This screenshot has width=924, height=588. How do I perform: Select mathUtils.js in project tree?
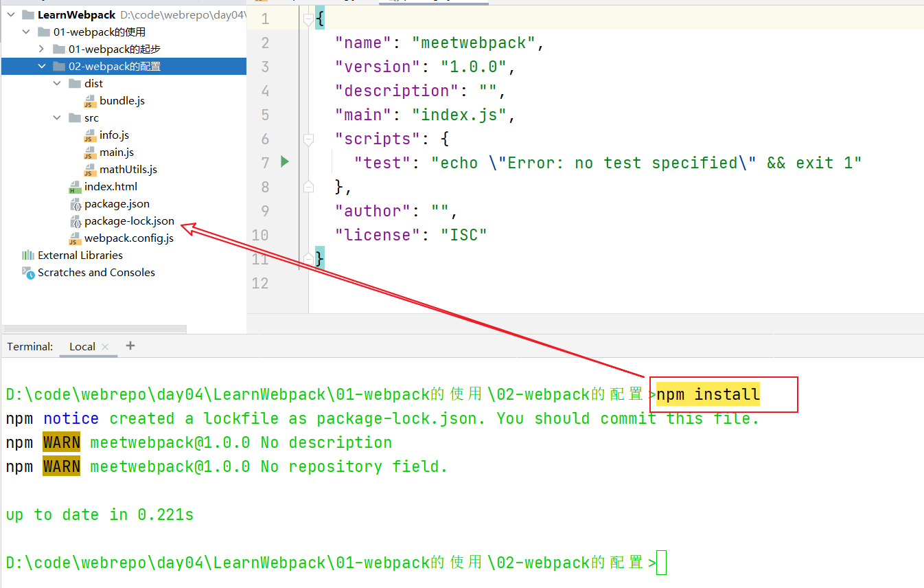click(x=128, y=169)
